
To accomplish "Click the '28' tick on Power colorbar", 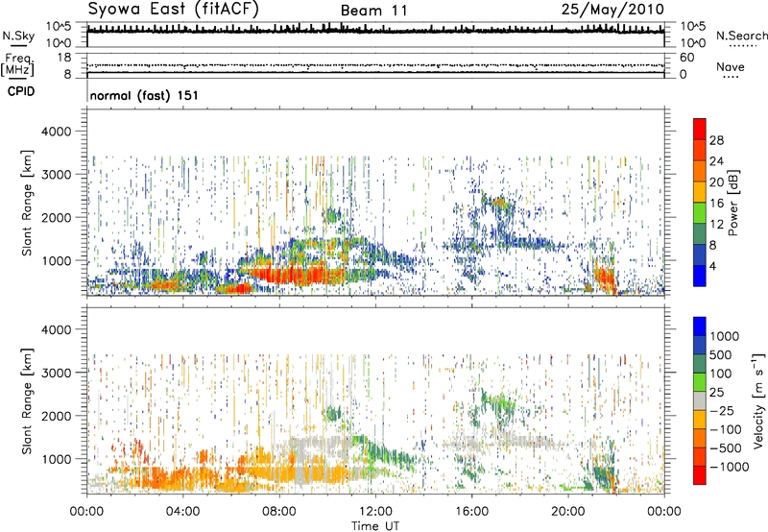I will coord(716,140).
